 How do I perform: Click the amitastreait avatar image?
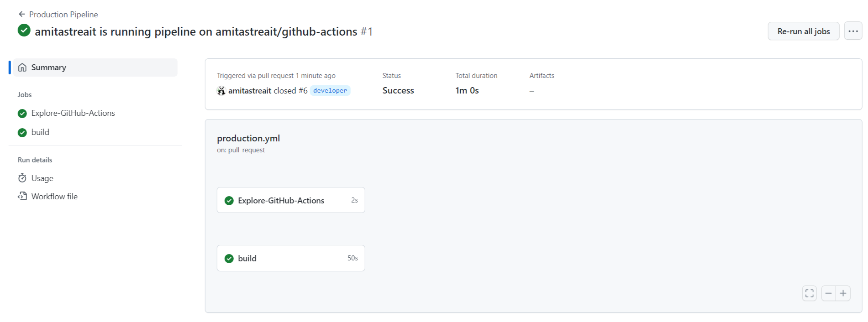[x=221, y=90]
